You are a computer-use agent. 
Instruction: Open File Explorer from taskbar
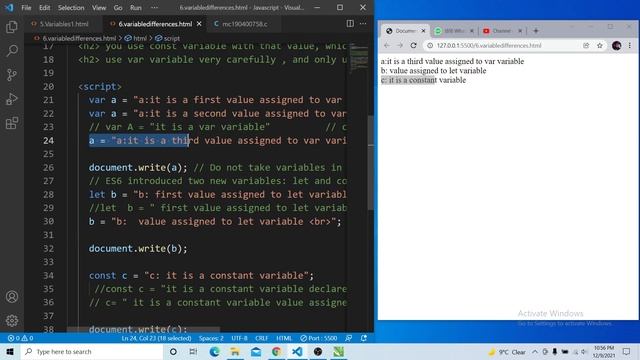tap(235, 351)
